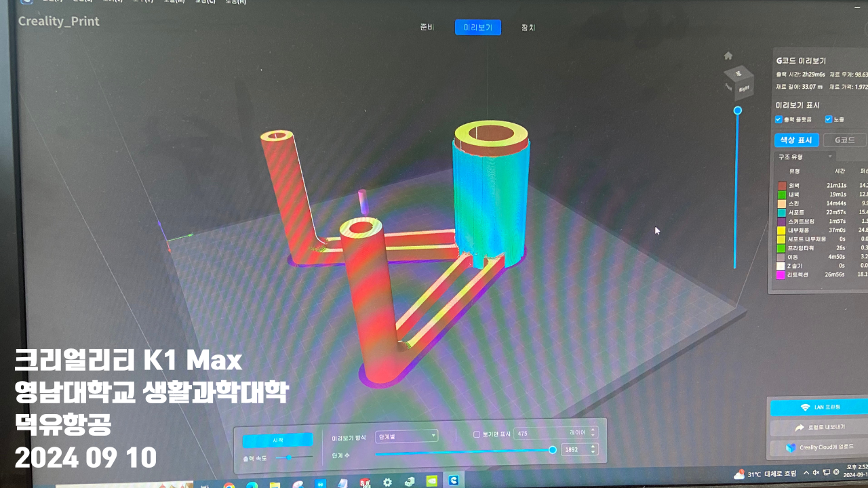
Task: Click the 출력 속도 slider handle
Action: pos(289,457)
